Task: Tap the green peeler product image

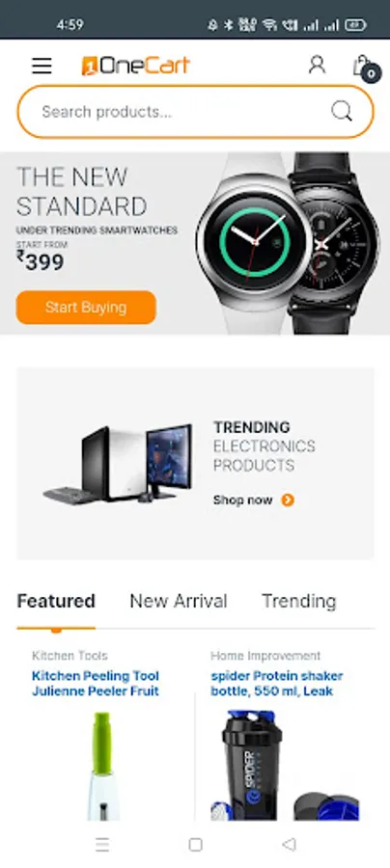Action: click(x=102, y=767)
